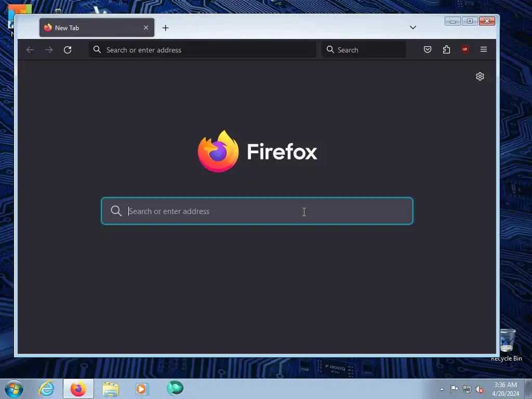Open the Windows Start menu
The height and width of the screenshot is (399, 532).
point(14,389)
